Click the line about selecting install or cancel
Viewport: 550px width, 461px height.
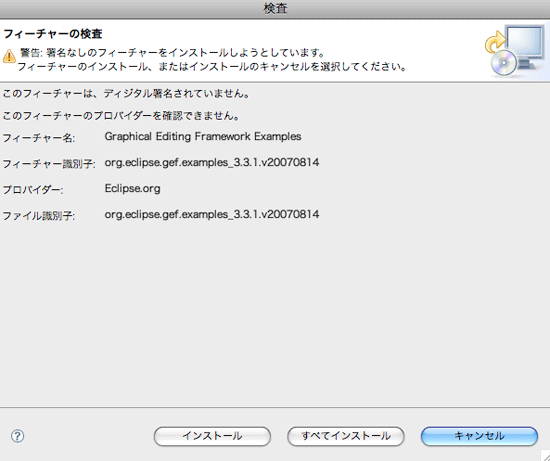click(x=212, y=67)
